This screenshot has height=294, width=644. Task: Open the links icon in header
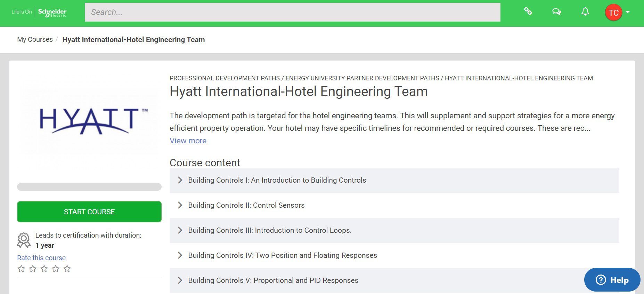click(x=528, y=11)
